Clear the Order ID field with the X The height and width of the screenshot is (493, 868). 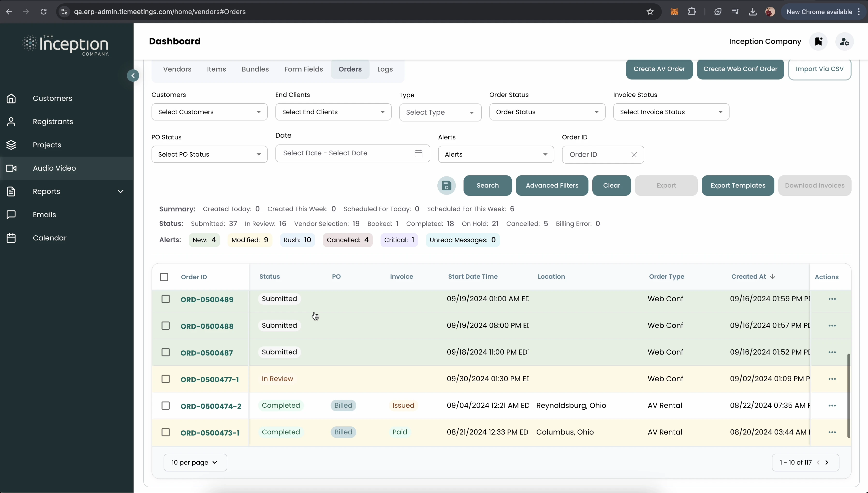click(634, 155)
